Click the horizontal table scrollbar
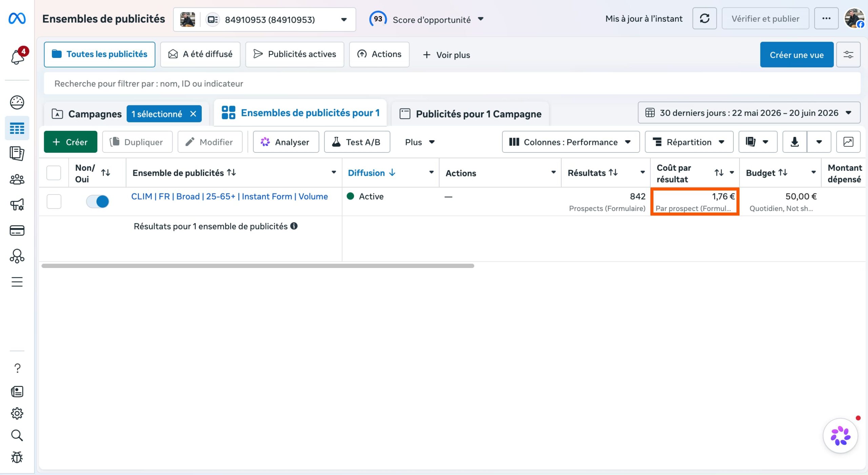This screenshot has height=475, width=868. [258, 266]
